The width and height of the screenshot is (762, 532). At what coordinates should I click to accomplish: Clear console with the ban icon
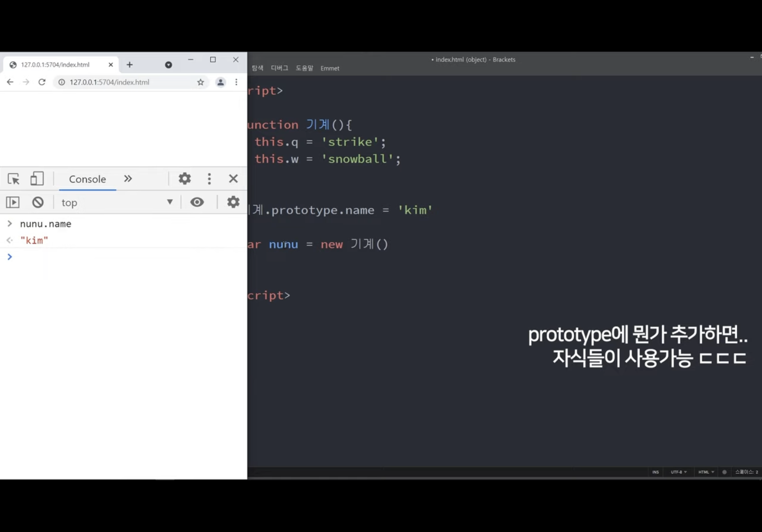click(38, 202)
